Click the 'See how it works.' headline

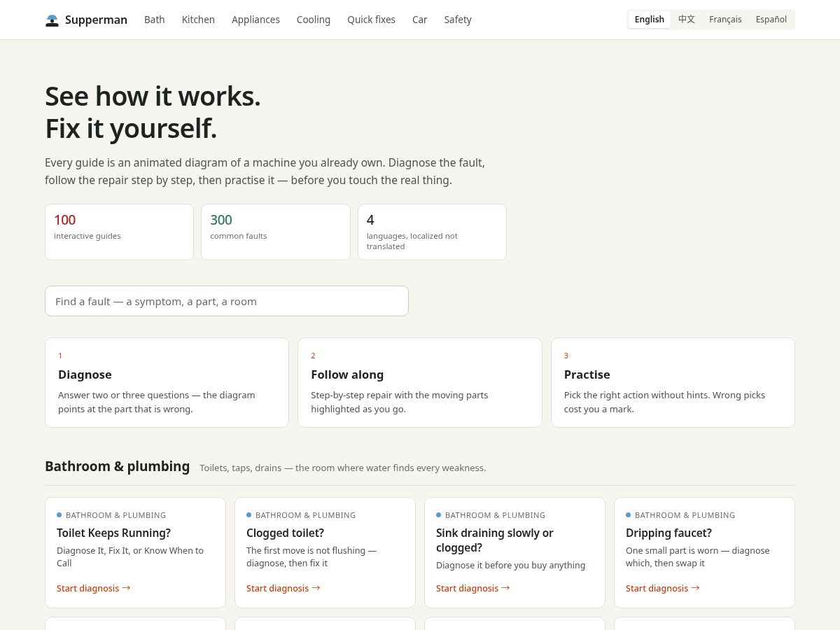[153, 96]
